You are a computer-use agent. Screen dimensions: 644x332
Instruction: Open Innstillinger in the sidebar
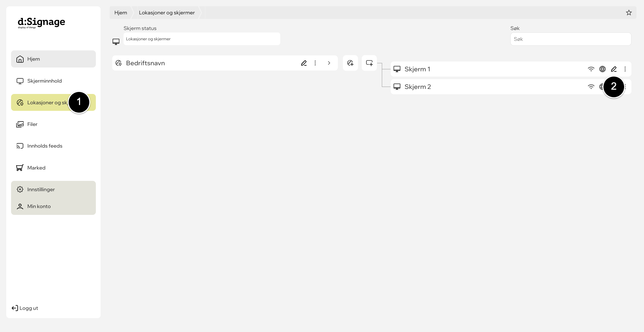53,189
